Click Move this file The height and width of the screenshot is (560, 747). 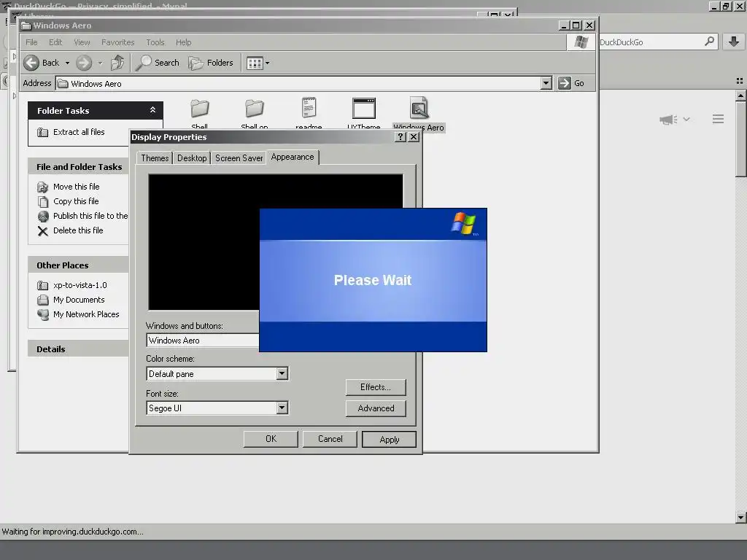[76, 187]
